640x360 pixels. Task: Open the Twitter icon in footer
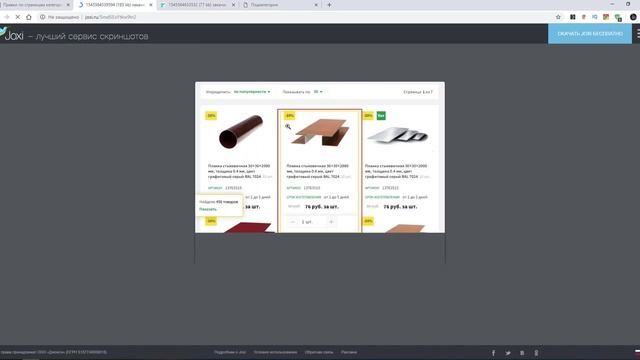(x=508, y=353)
